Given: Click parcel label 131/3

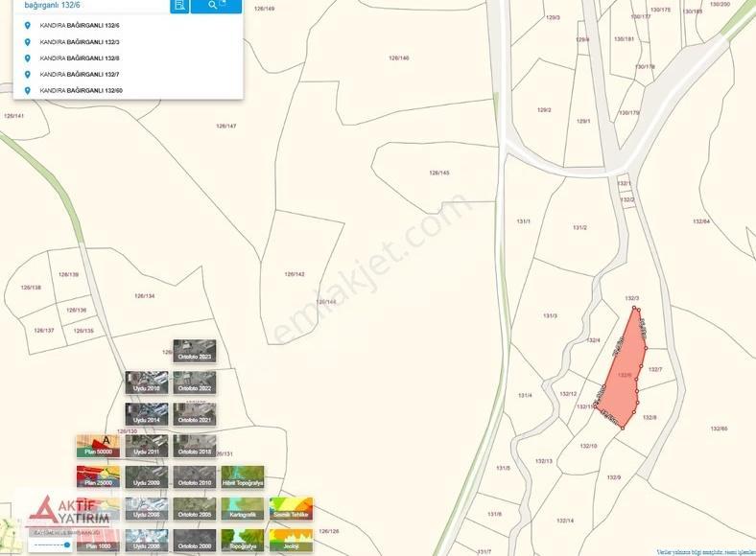Looking at the screenshot, I should point(550,316).
